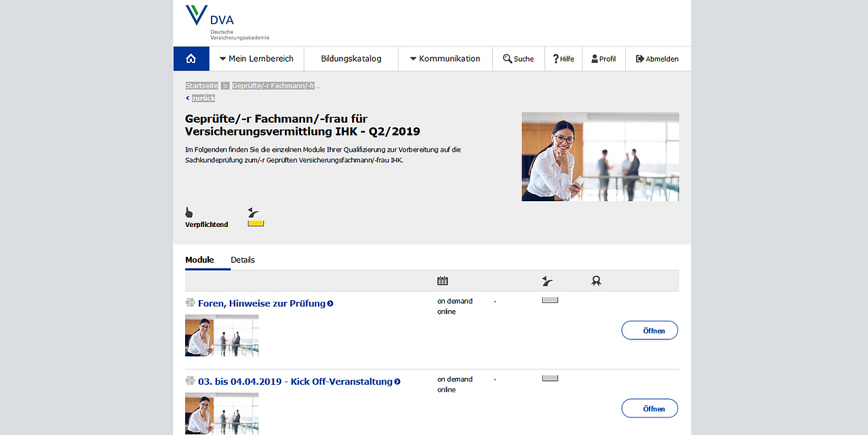
Task: Open the Hilfe page
Action: click(x=564, y=59)
